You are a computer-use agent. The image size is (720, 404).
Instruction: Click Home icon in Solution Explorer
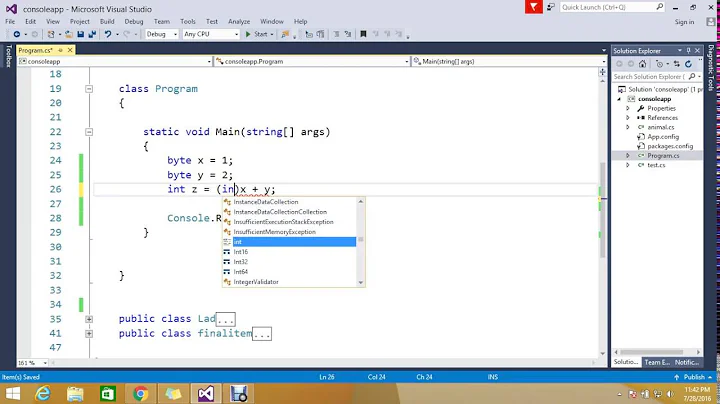click(x=644, y=63)
